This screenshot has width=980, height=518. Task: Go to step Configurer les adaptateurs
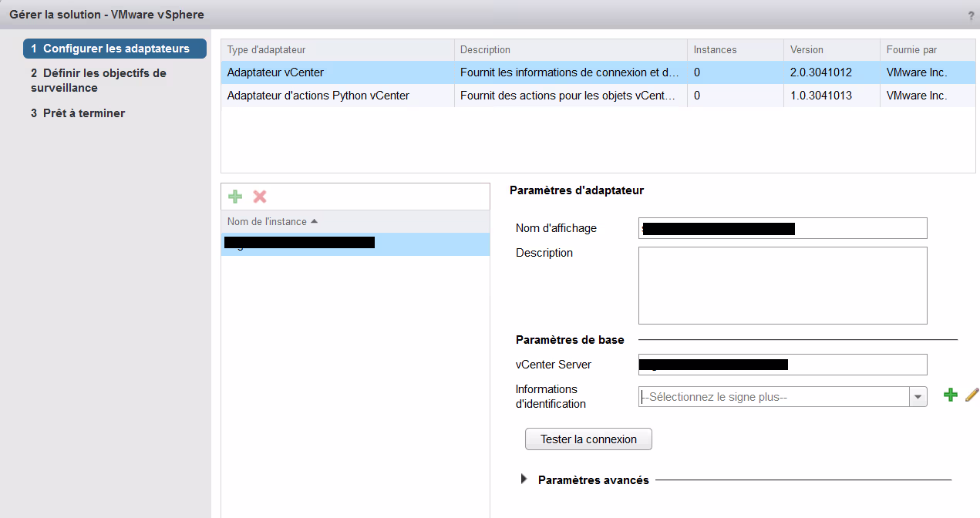[x=116, y=49]
